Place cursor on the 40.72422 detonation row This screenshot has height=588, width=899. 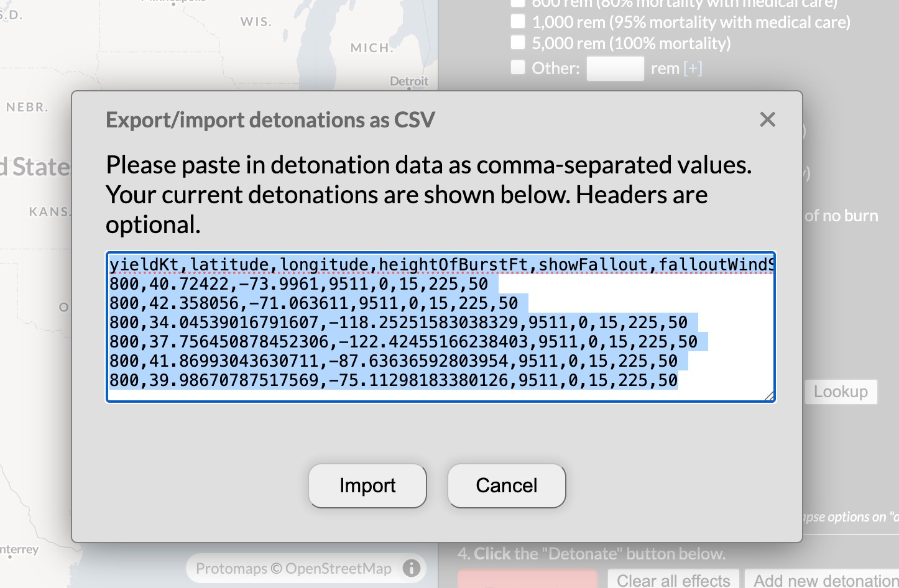pyautogui.click(x=298, y=285)
